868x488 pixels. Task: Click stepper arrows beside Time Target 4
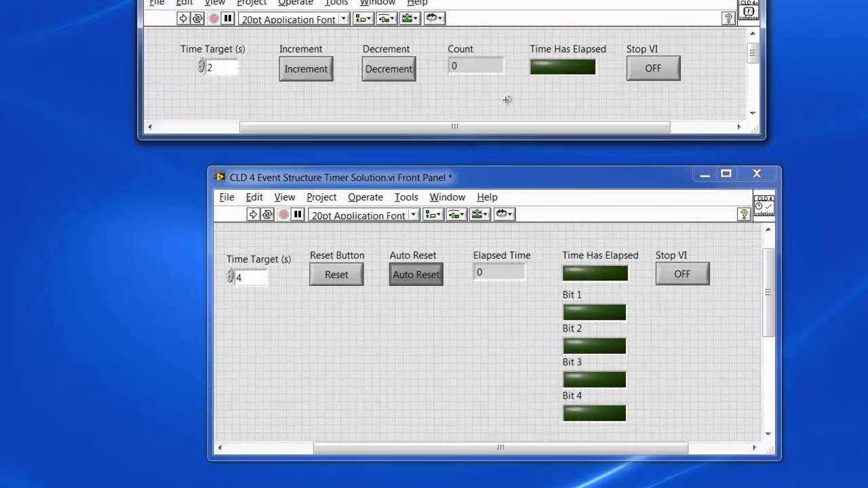tap(231, 276)
